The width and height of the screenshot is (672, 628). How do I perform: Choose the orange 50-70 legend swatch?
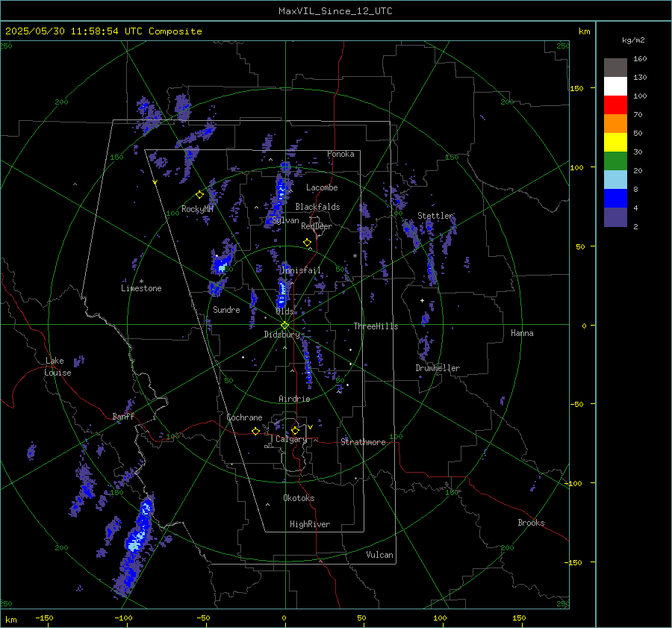tap(615, 124)
